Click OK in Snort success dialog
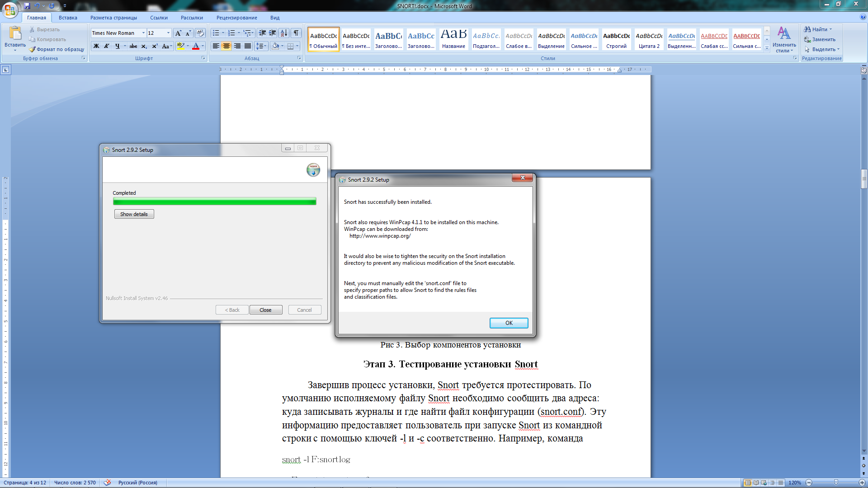Image resolution: width=868 pixels, height=488 pixels. click(509, 323)
